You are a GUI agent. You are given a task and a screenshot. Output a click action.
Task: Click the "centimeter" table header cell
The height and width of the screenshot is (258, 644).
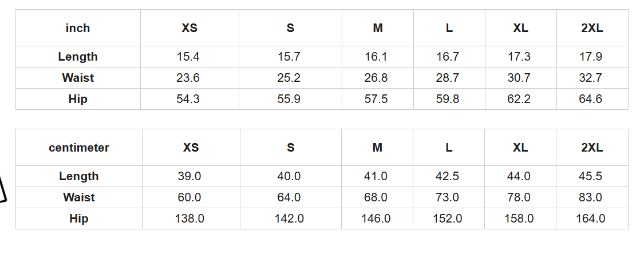79,148
